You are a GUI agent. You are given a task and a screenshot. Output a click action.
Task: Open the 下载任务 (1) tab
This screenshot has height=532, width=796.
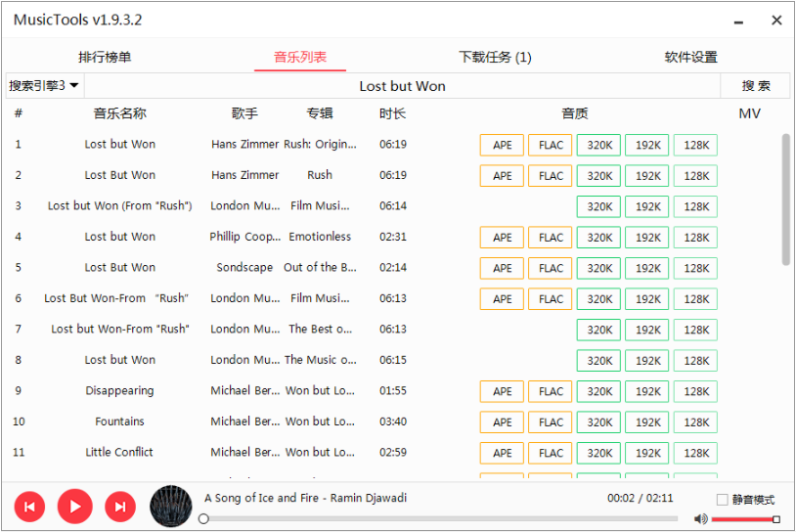coord(495,57)
